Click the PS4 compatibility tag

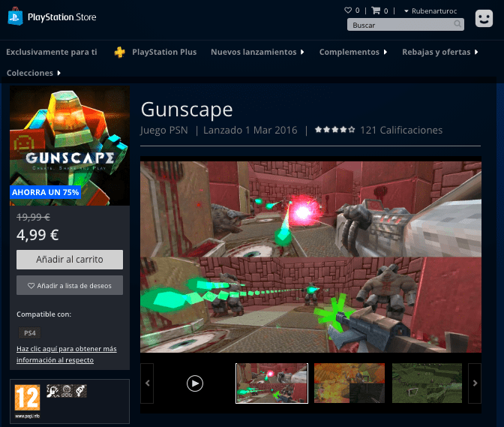coord(30,332)
